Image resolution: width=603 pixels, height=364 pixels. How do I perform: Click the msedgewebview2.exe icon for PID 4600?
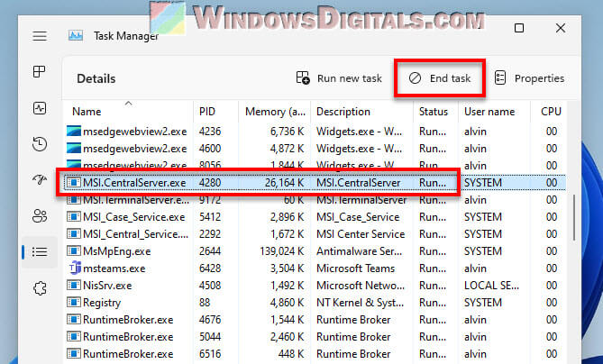point(74,148)
